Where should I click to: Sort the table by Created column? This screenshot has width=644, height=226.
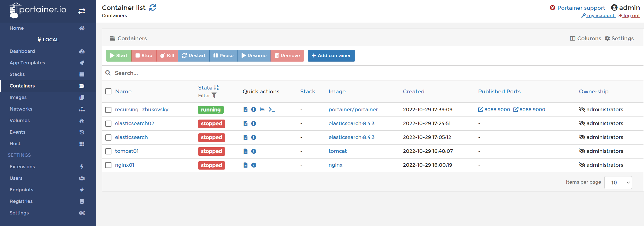(x=413, y=92)
